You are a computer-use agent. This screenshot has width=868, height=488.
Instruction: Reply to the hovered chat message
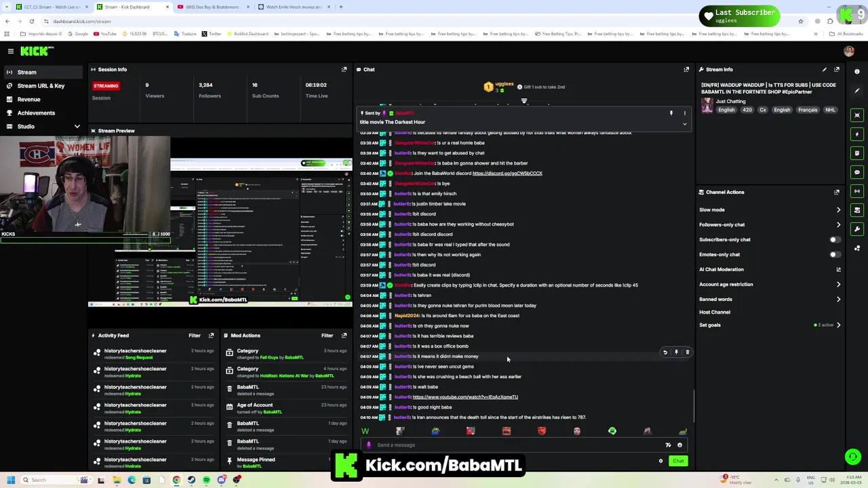(665, 352)
